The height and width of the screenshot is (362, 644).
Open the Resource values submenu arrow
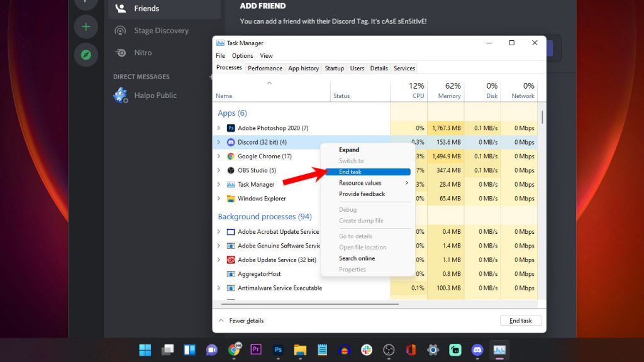(x=407, y=183)
